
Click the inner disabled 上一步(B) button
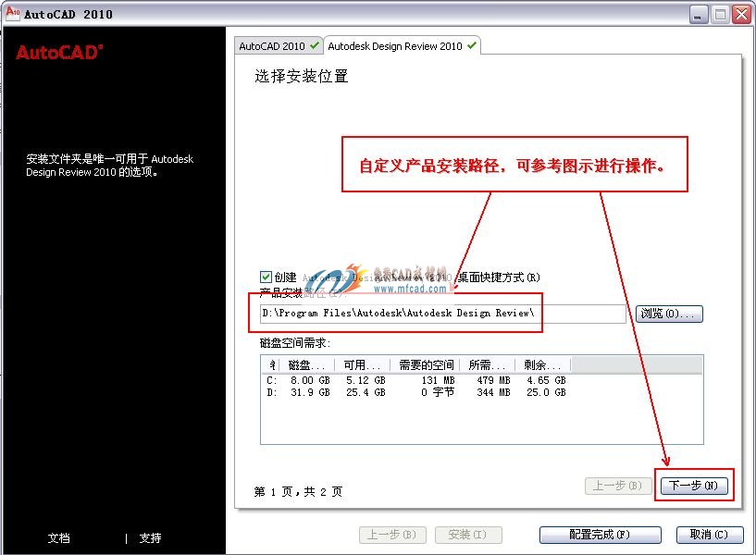618,485
